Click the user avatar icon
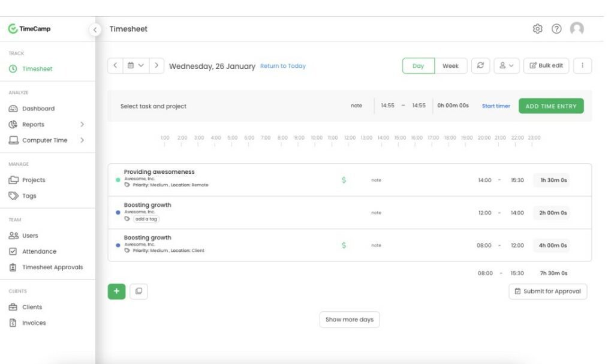Screen dimensions: 614x364 click(577, 29)
